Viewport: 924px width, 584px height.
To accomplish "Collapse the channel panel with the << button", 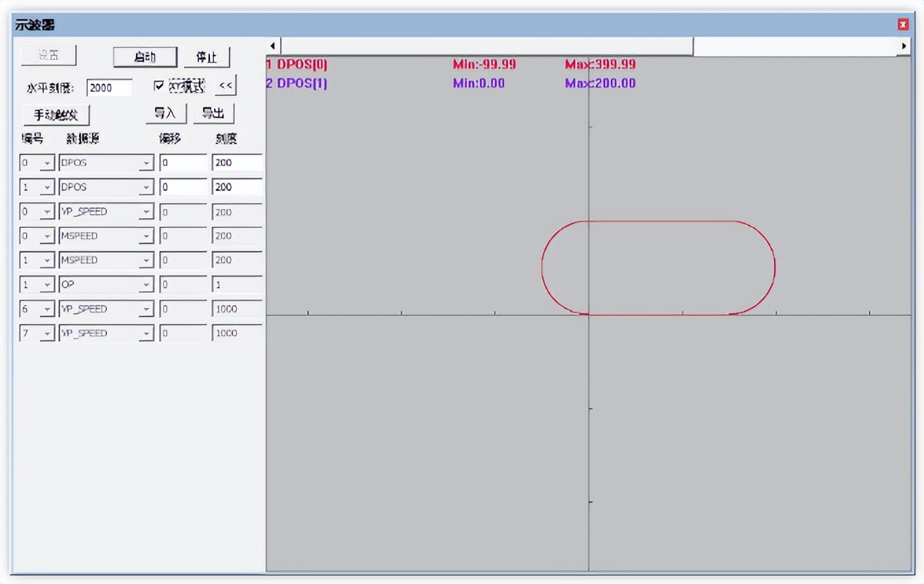I will (224, 85).
